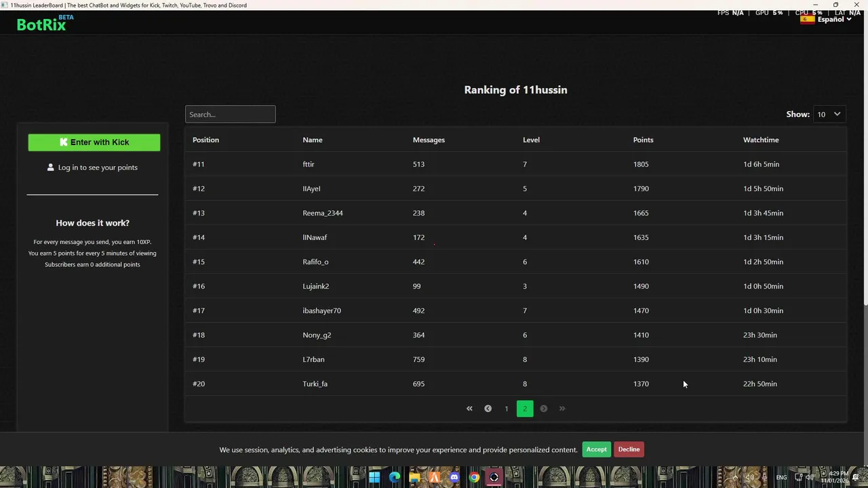Click the name Turki_fa
This screenshot has height=488, width=868.
pyautogui.click(x=315, y=384)
